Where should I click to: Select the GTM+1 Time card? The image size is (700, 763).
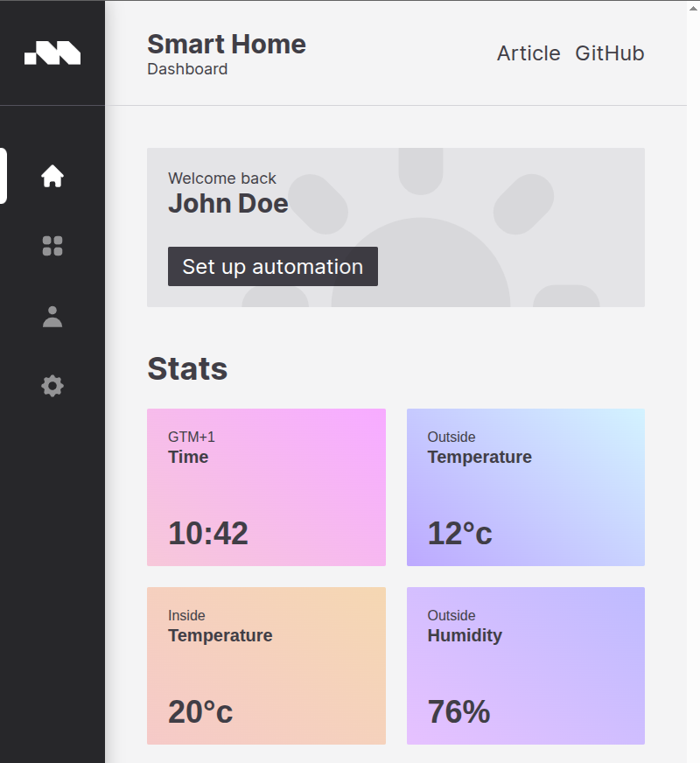point(266,487)
